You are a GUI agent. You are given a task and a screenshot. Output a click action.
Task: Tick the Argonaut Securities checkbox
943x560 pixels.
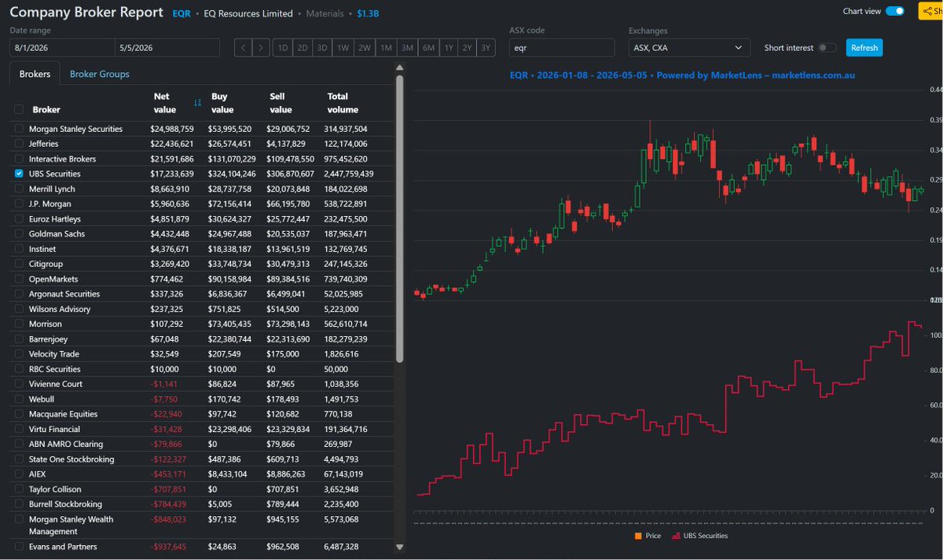19,294
